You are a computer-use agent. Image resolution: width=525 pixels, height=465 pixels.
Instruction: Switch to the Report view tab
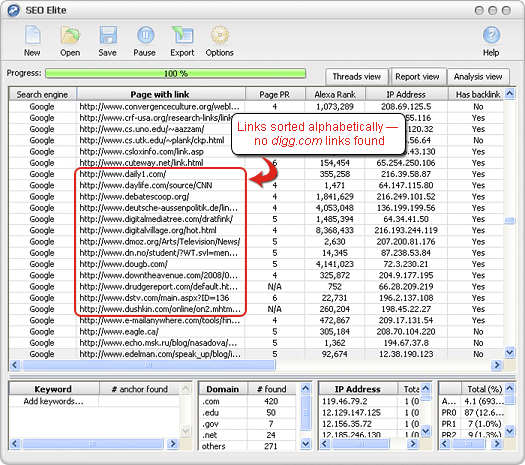coord(417,77)
